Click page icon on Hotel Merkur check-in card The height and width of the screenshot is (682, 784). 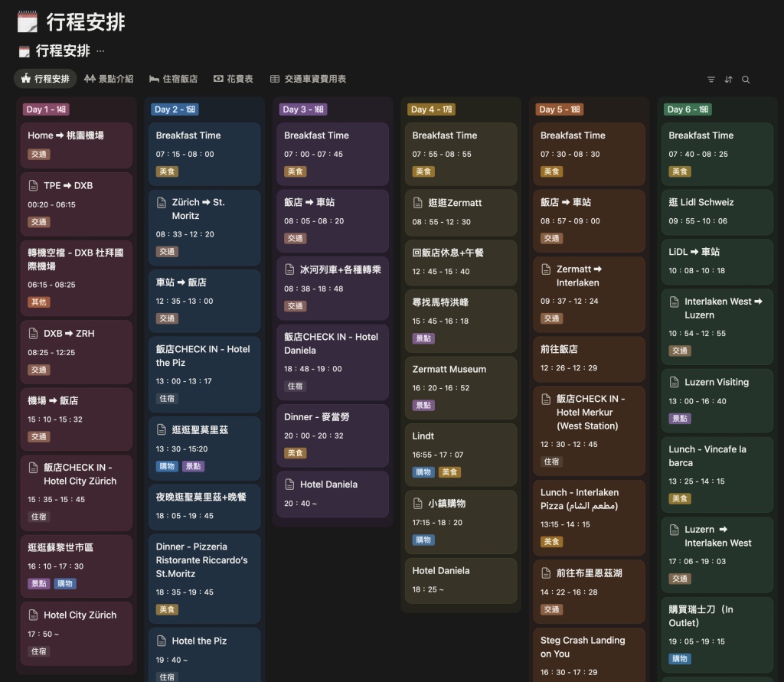[546, 399]
